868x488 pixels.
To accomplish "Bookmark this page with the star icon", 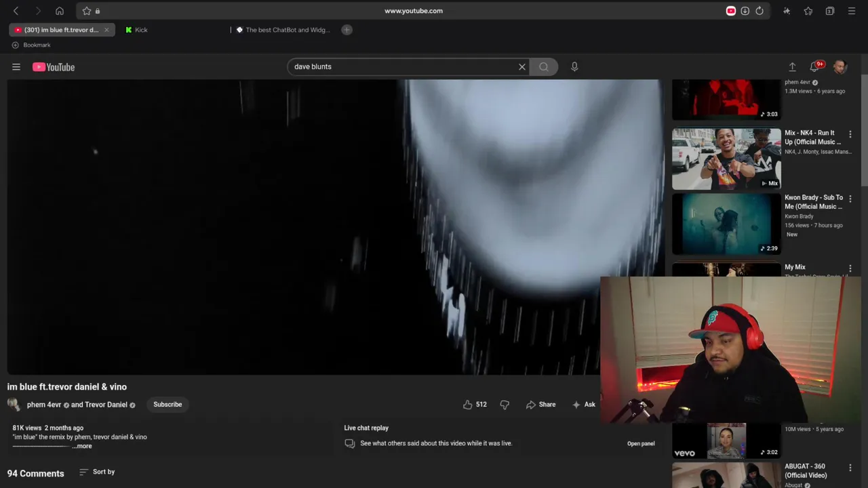I will click(87, 11).
